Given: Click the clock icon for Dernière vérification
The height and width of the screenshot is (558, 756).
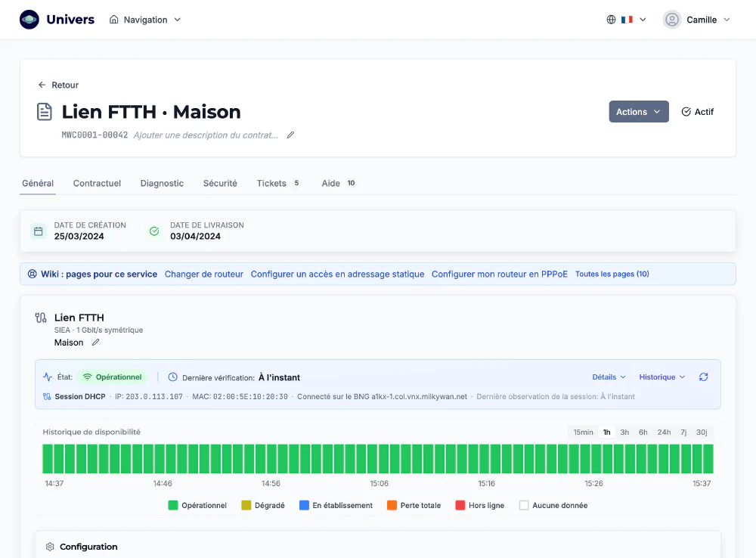Looking at the screenshot, I should [x=172, y=377].
